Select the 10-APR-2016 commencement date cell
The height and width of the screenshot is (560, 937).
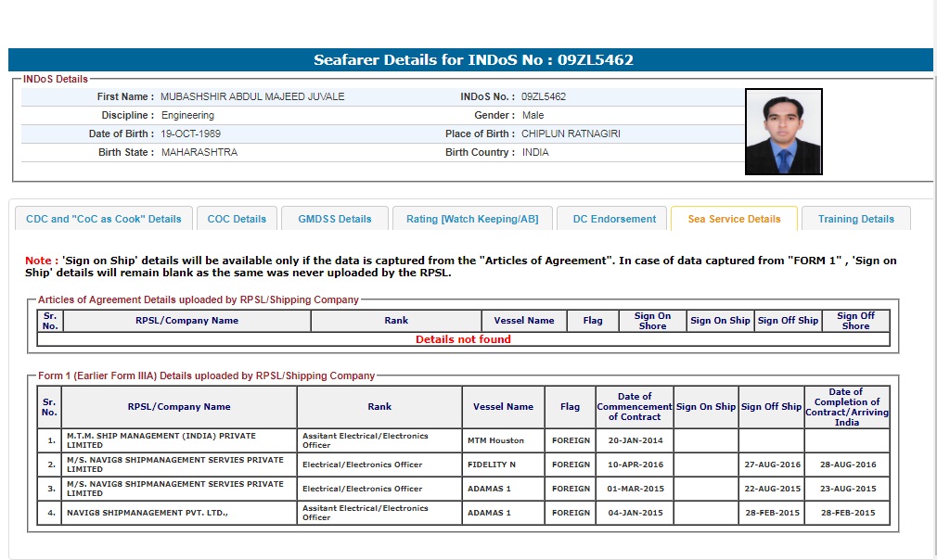click(x=635, y=465)
